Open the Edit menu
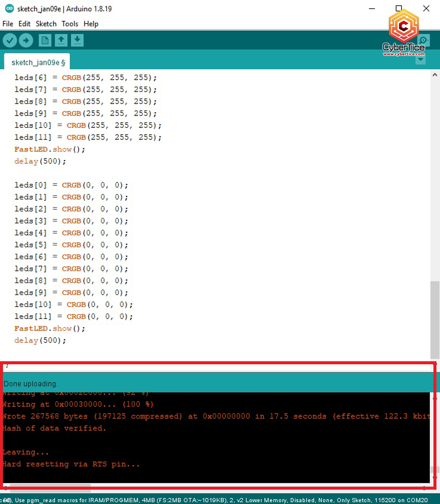 24,24
